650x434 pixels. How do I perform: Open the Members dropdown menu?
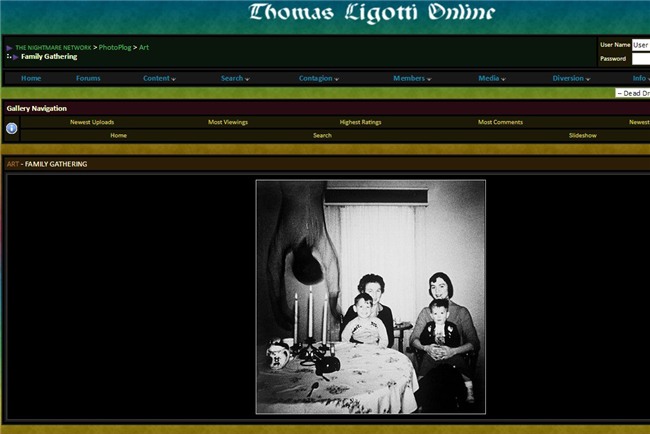tap(412, 78)
